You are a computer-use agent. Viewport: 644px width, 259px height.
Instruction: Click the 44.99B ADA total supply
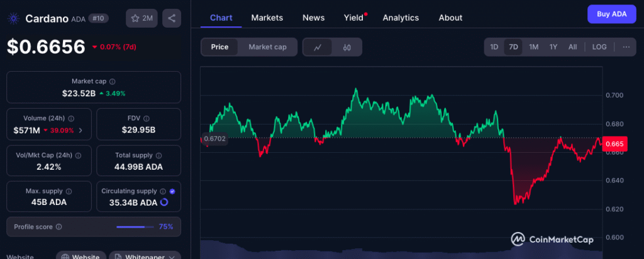(x=138, y=167)
